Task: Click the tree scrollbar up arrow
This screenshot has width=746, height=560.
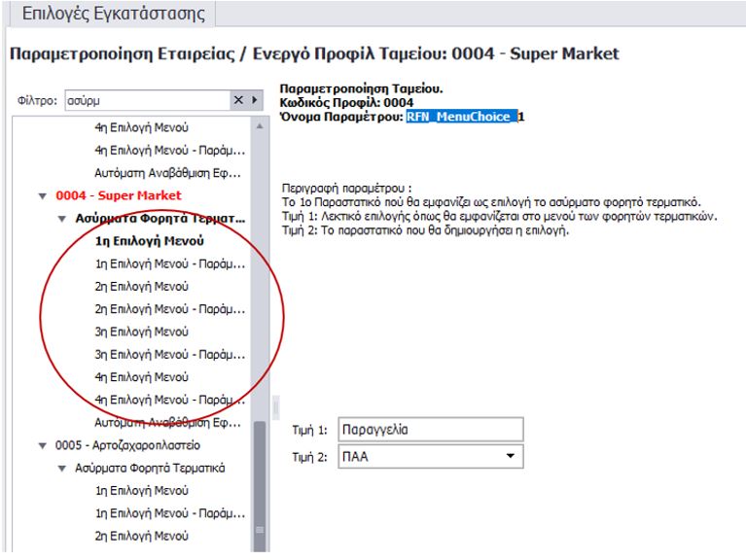Action: click(x=260, y=126)
